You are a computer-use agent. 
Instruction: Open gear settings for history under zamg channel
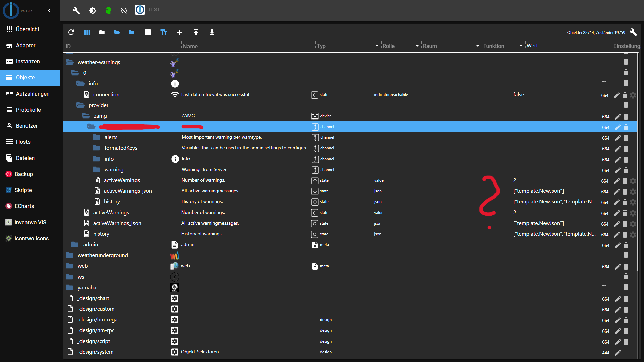point(633,202)
